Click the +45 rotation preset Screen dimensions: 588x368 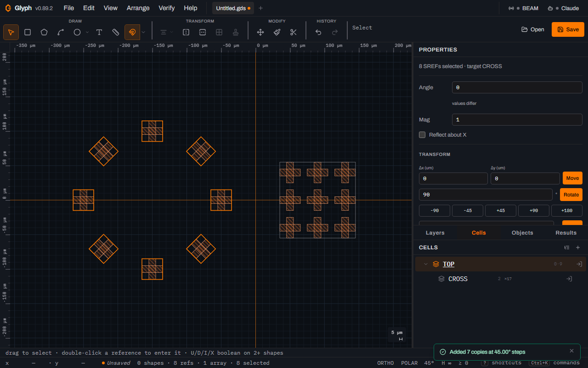tap(501, 211)
